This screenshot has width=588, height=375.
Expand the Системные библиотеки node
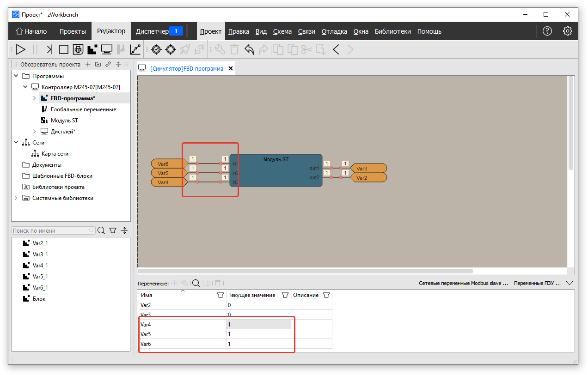17,198
